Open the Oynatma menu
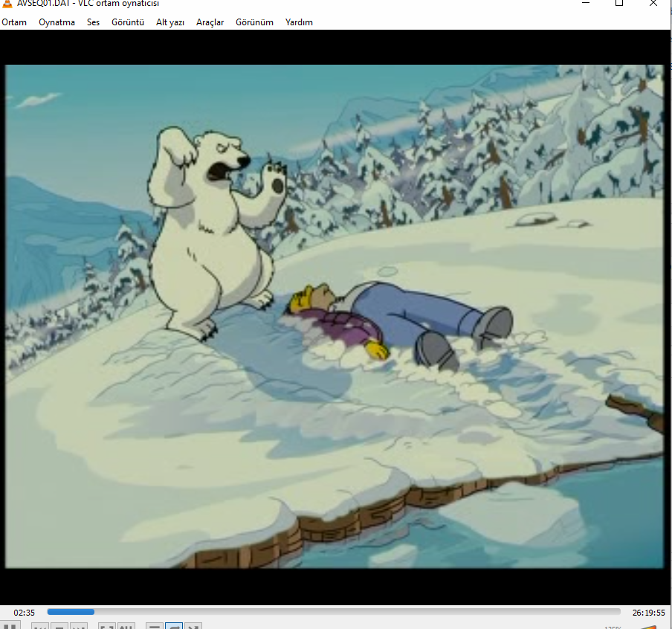 click(x=56, y=22)
